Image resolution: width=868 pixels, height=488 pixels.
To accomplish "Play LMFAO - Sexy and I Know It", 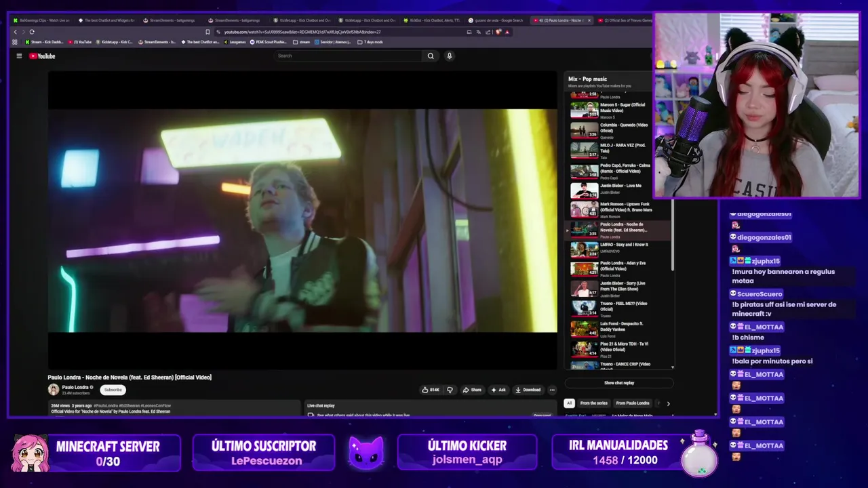I will click(619, 250).
